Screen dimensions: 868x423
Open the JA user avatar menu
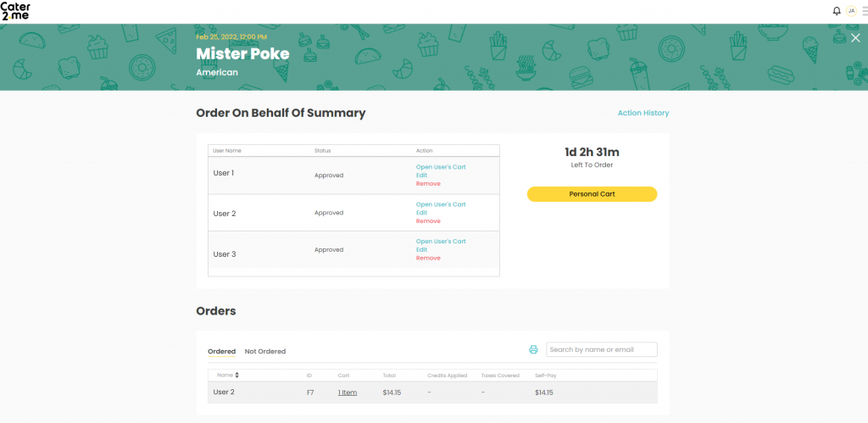tap(851, 11)
